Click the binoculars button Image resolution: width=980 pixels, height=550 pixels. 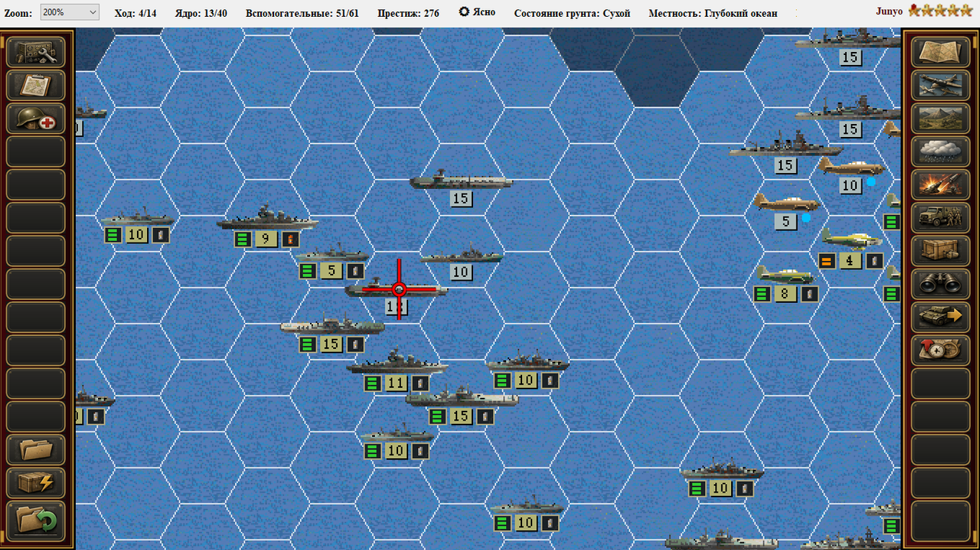pyautogui.click(x=939, y=285)
